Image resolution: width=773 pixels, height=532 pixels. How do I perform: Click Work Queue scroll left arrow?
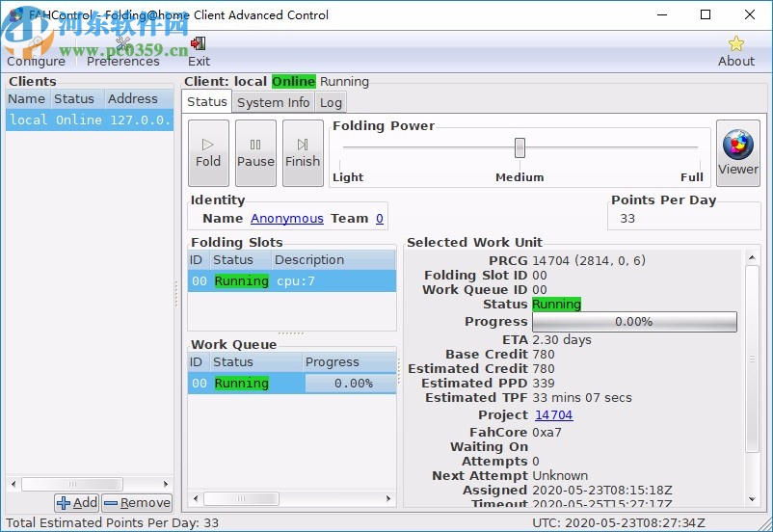pos(196,498)
